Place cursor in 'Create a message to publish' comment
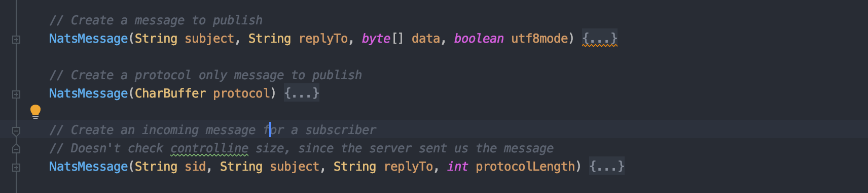Screen dimensions: 868x193 [x=156, y=20]
